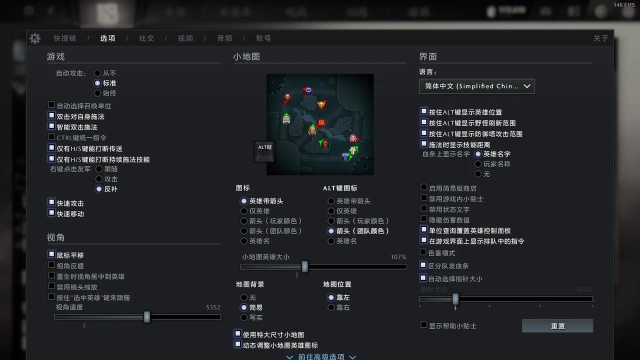Go to the 视频 settings tab
The height and width of the screenshot is (360, 640).
tap(185, 38)
